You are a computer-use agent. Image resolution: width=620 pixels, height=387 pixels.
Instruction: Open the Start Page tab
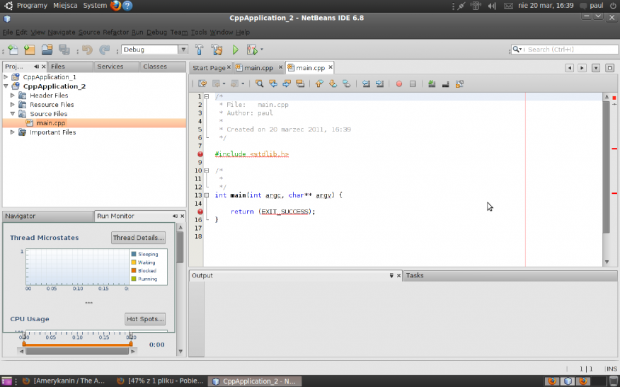[208, 68]
